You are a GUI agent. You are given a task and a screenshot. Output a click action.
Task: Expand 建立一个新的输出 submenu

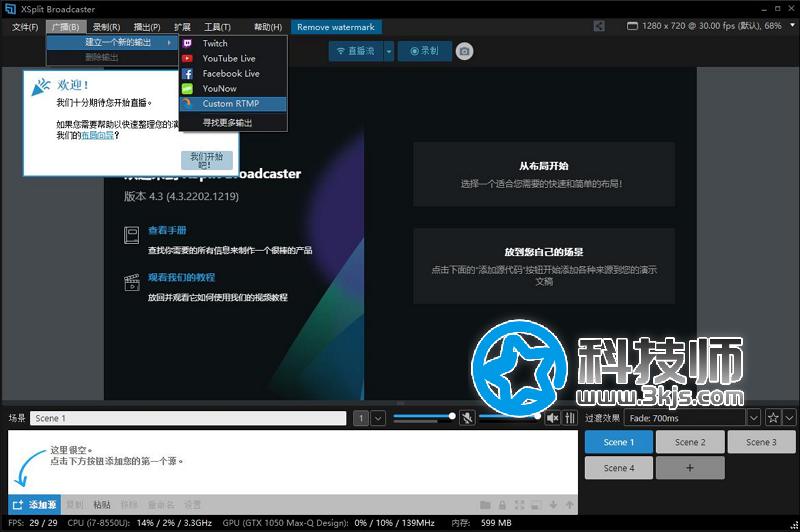pyautogui.click(x=112, y=42)
